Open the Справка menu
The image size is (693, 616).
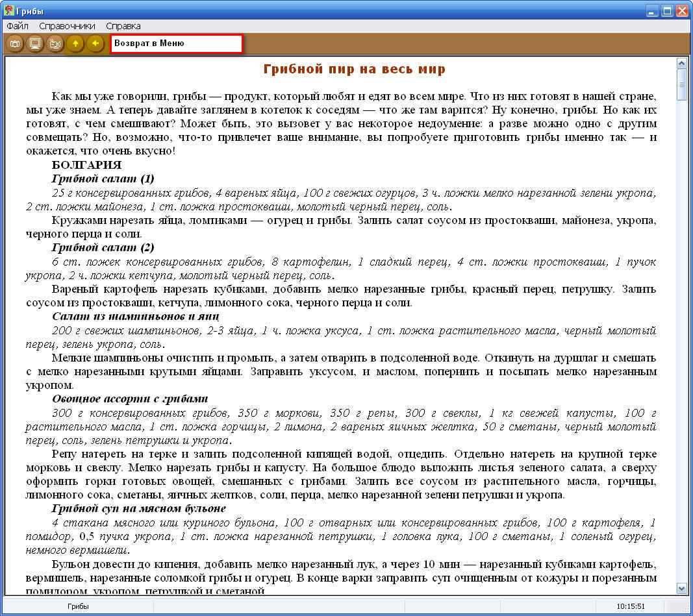(x=123, y=26)
